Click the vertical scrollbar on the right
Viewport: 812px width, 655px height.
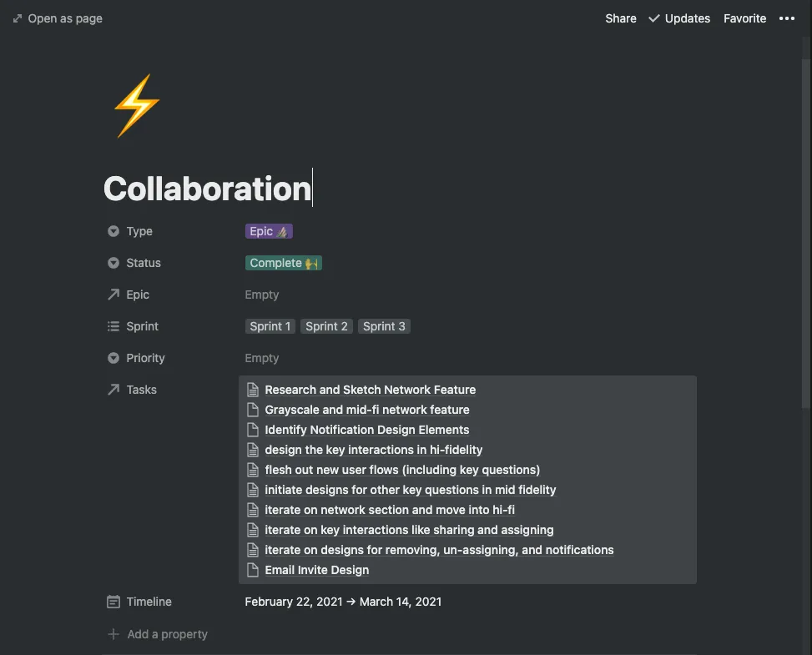806,233
